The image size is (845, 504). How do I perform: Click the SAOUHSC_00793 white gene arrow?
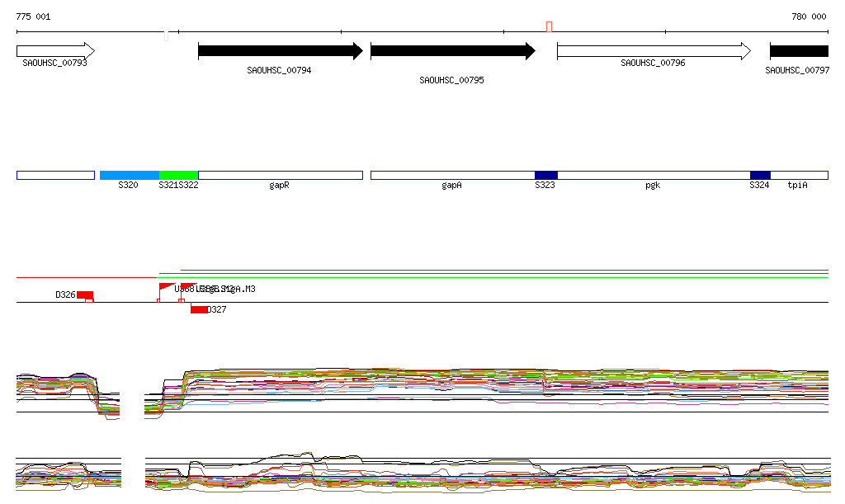click(x=54, y=51)
